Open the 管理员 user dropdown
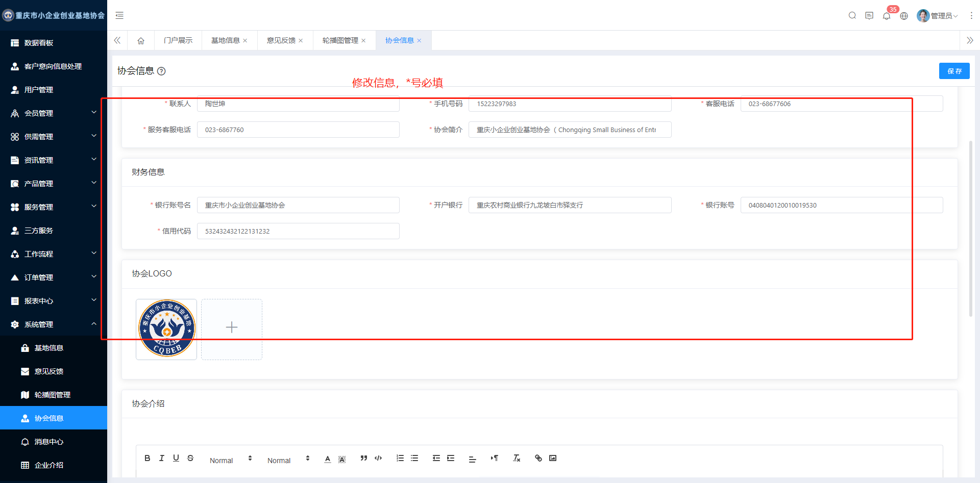Viewport: 980px width, 483px height. click(938, 16)
